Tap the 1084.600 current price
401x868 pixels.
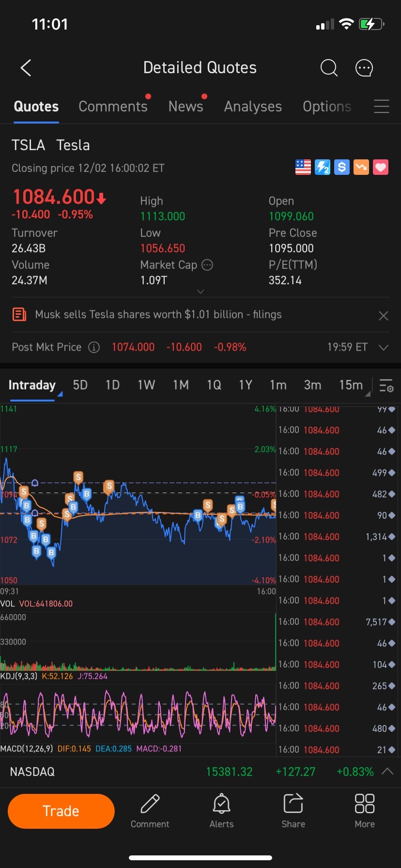(54, 197)
